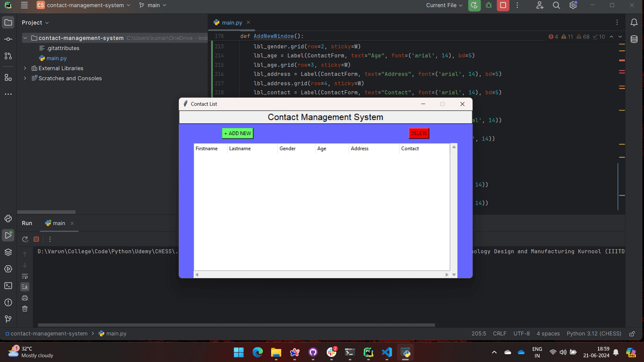Open the Python Packages tool window
This screenshot has width=644, height=362.
(x=8, y=252)
